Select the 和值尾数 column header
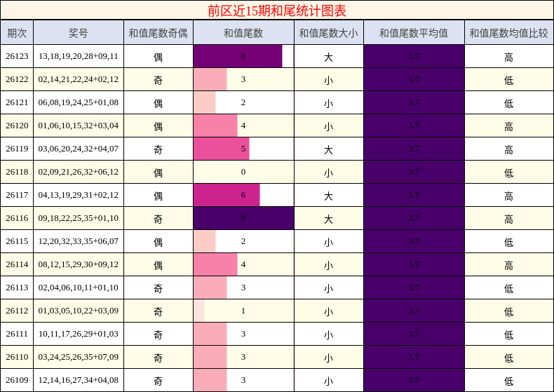 click(243, 33)
